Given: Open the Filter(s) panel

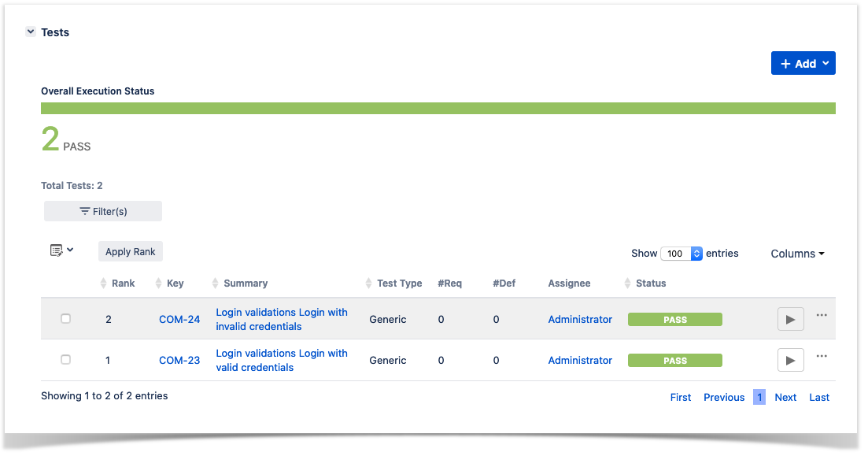Looking at the screenshot, I should pyautogui.click(x=103, y=211).
